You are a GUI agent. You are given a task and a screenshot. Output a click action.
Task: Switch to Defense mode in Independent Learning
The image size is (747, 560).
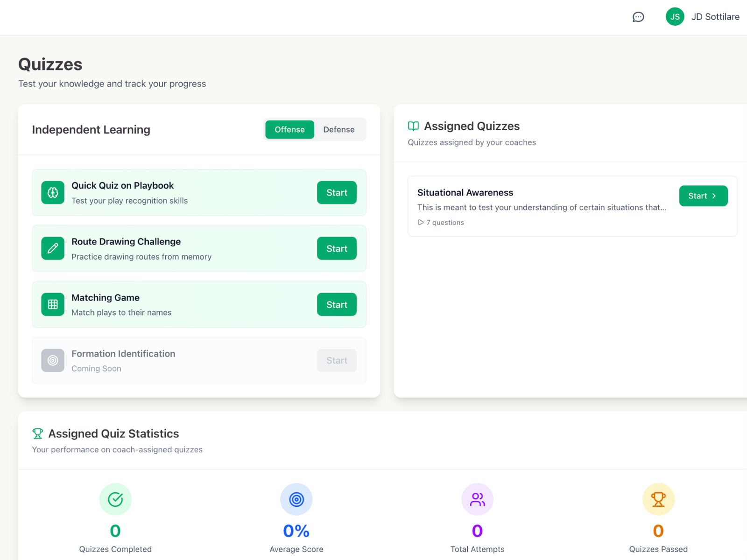click(339, 129)
